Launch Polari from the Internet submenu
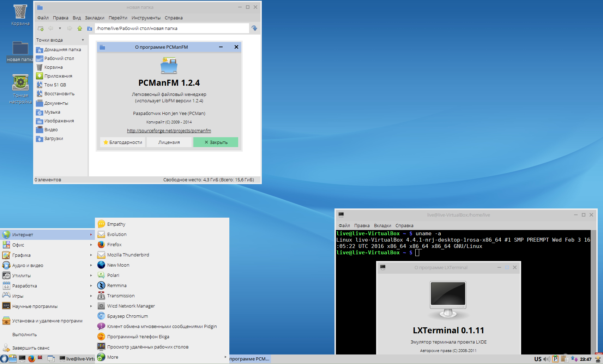Viewport: 603px width, 364px height. (162, 275)
